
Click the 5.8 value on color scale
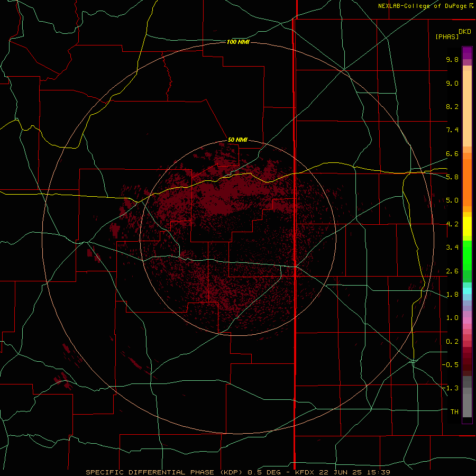[x=452, y=177]
